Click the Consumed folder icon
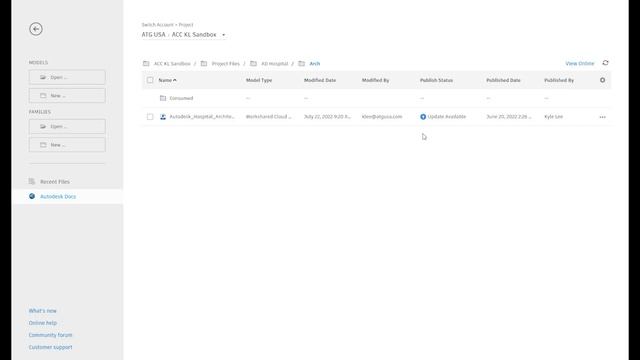640x360 pixels. (163, 98)
